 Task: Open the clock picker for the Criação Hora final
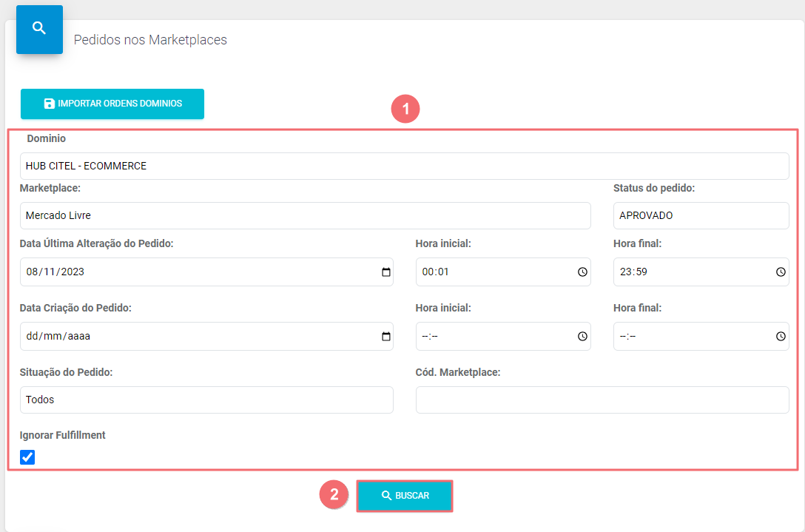click(x=781, y=337)
